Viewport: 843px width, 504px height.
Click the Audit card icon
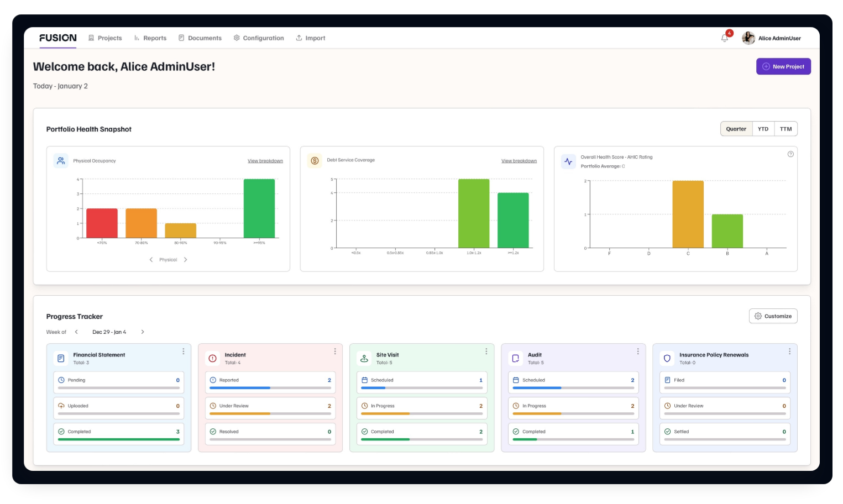(x=515, y=358)
